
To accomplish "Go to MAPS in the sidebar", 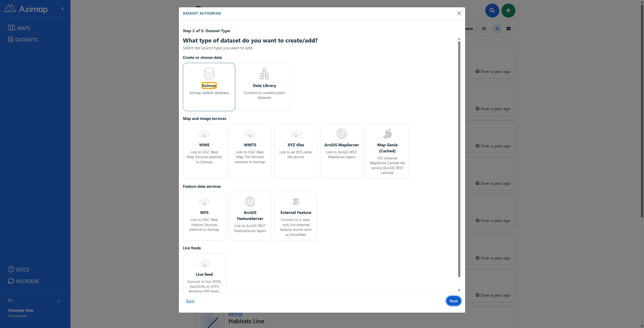I will click(24, 28).
